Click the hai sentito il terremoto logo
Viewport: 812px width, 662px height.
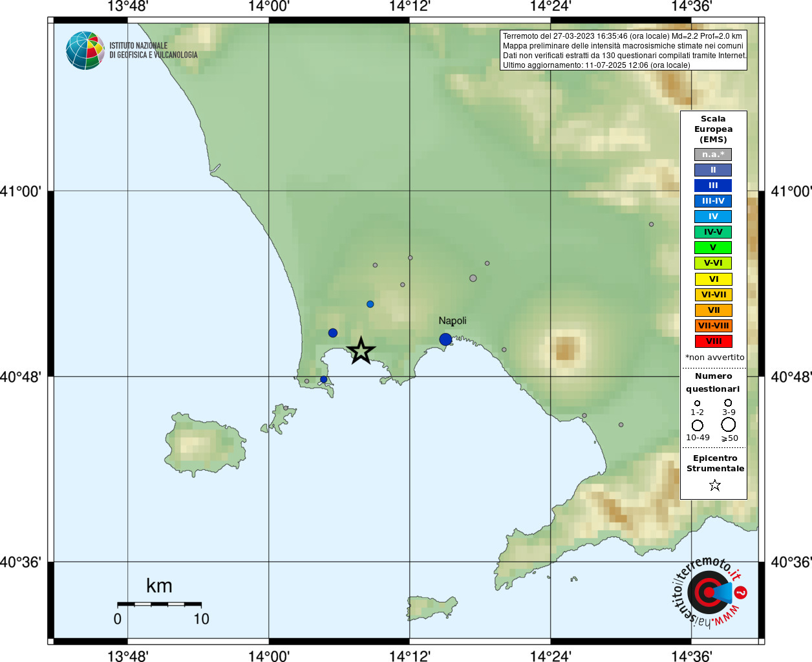tap(710, 592)
